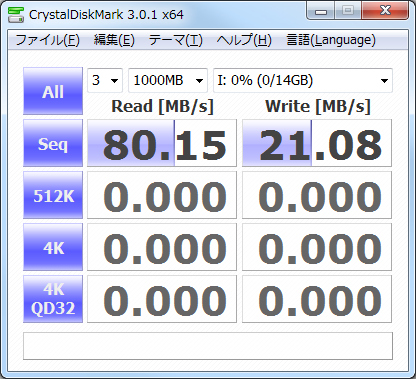
Task: Minimize the CrystalDiskMark window
Action: [x=321, y=11]
